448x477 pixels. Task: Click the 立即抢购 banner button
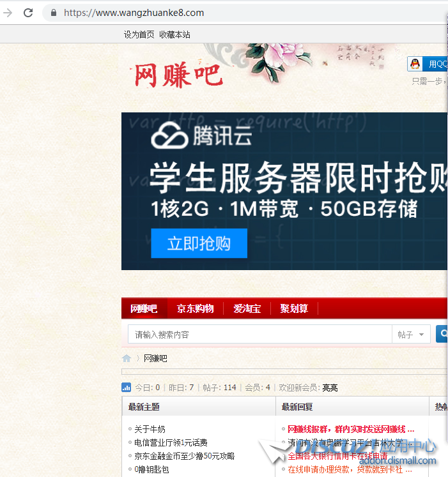click(199, 243)
